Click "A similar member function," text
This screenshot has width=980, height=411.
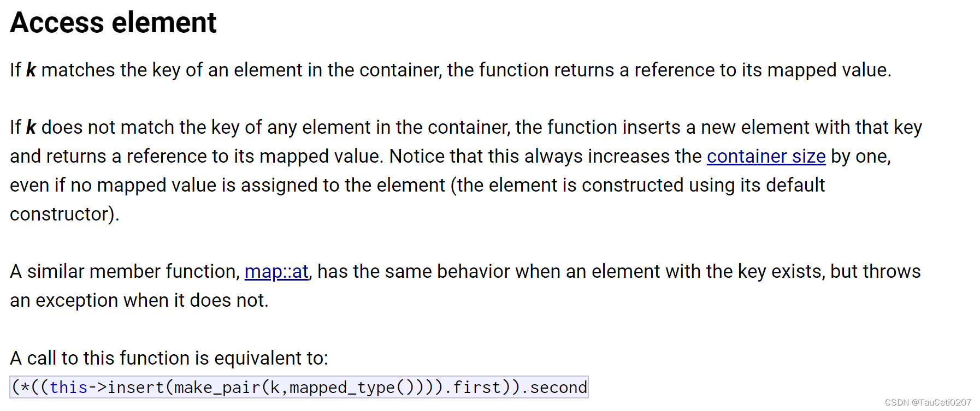125,271
